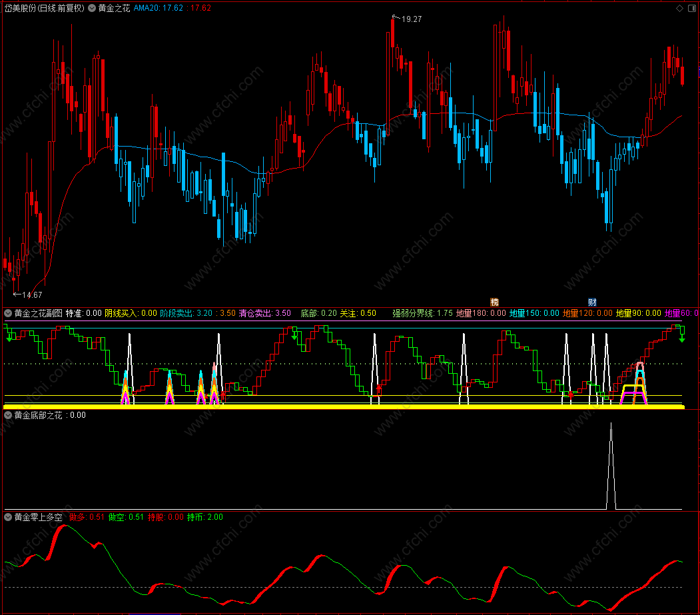Open the 榜 event marker
700x615 pixels.
[x=494, y=303]
